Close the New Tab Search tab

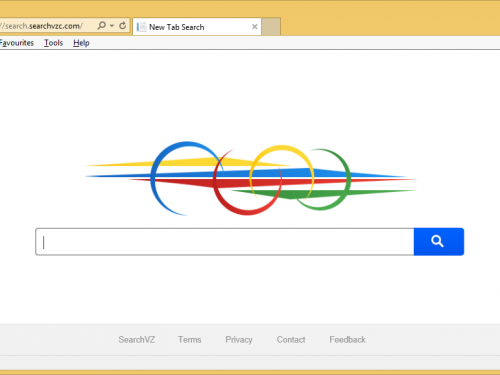pyautogui.click(x=255, y=27)
